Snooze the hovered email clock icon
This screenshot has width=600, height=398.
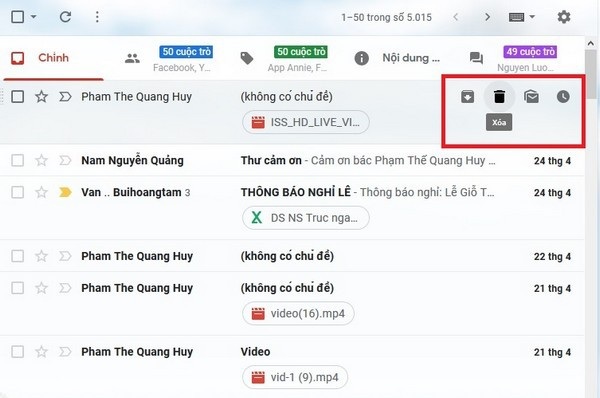pos(563,97)
